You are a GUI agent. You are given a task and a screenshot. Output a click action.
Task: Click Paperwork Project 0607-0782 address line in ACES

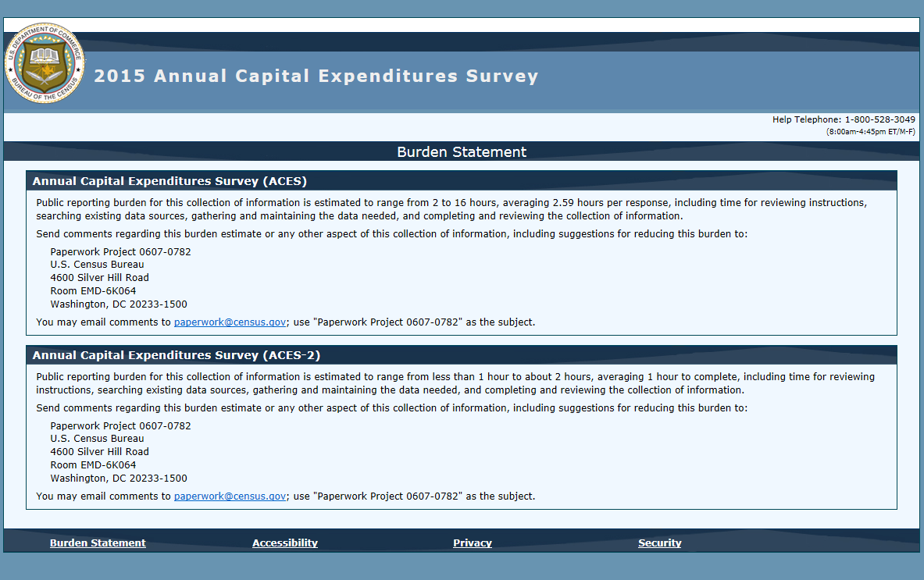pos(121,251)
